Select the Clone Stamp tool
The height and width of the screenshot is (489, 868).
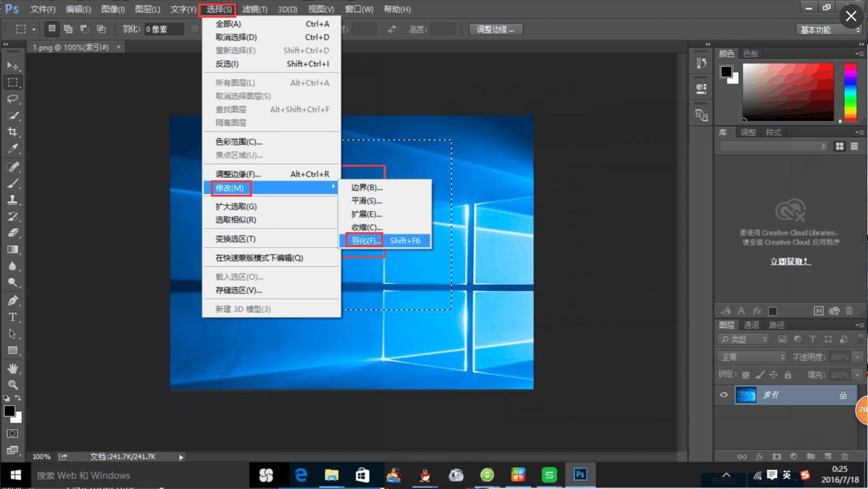click(x=12, y=200)
